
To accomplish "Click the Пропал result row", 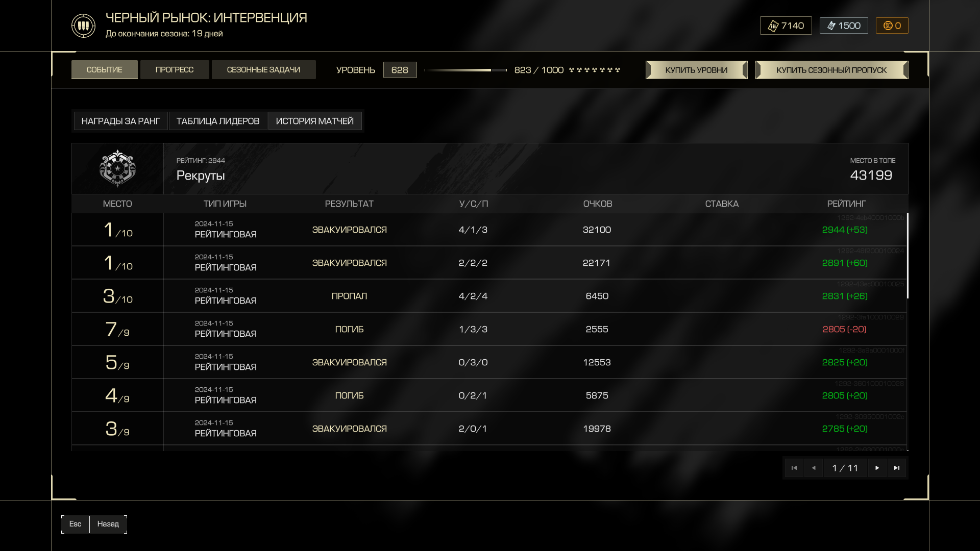I will pyautogui.click(x=489, y=296).
